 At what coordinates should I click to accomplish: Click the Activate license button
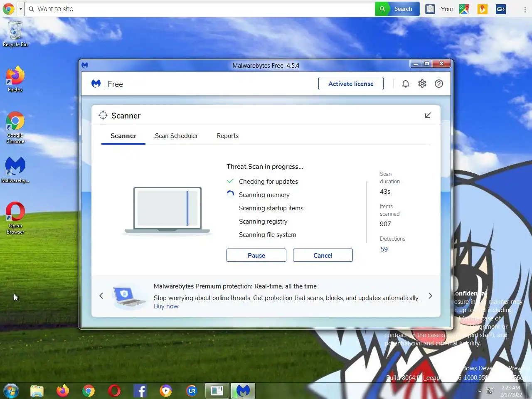[351, 84]
